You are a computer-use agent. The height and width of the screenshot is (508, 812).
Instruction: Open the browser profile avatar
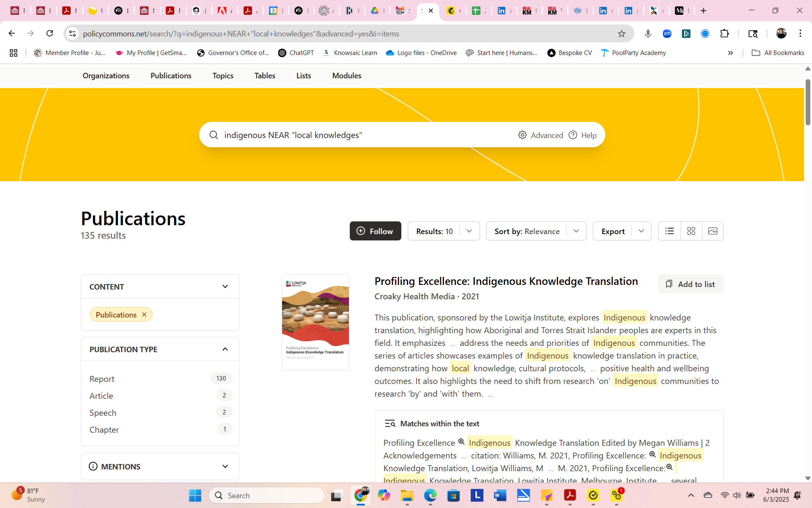(x=781, y=33)
